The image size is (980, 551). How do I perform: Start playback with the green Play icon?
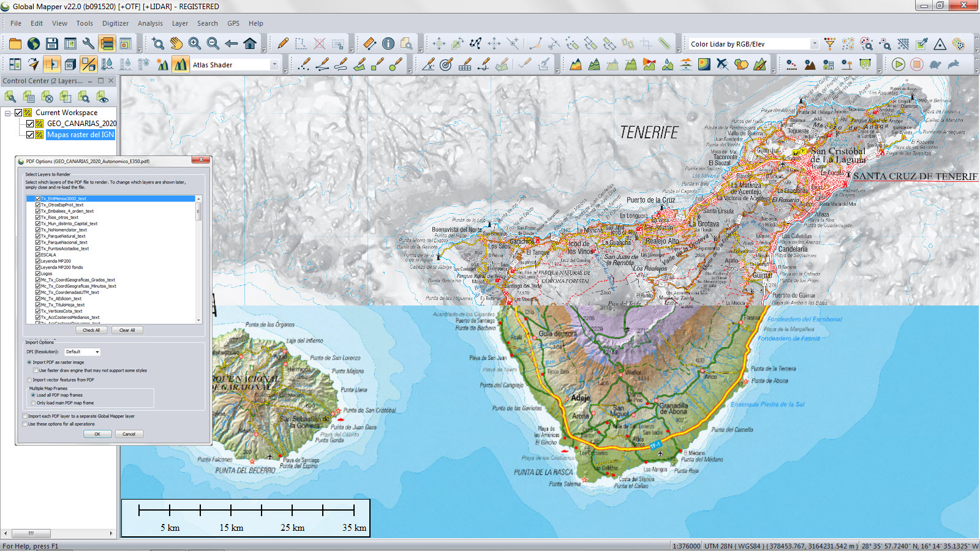click(x=898, y=63)
